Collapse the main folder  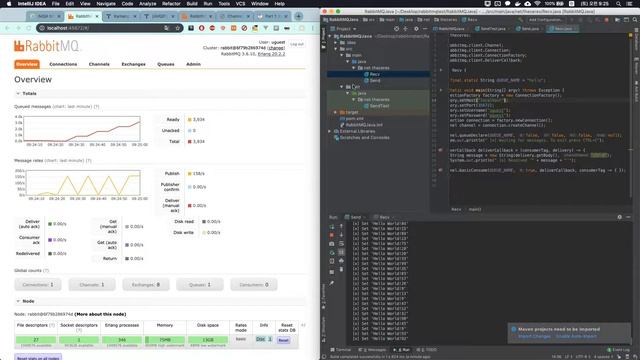pos(342,55)
